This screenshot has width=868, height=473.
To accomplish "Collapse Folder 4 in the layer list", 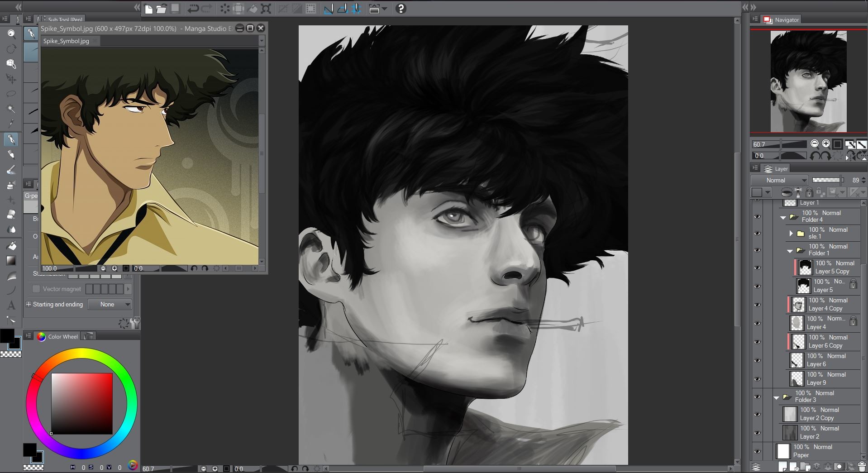I will (x=783, y=217).
